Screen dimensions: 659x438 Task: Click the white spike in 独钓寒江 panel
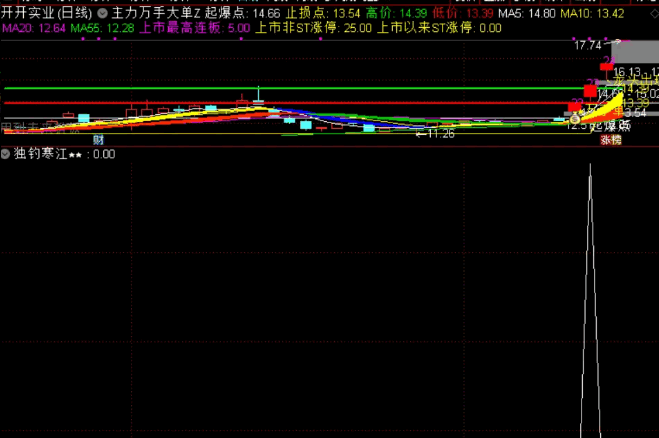(x=590, y=301)
